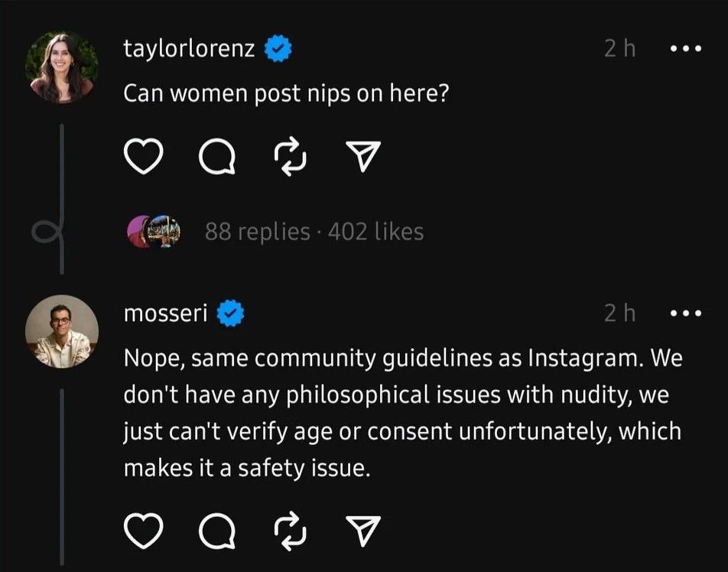
Task: Click the verified badge next to mosseri
Action: tap(231, 314)
